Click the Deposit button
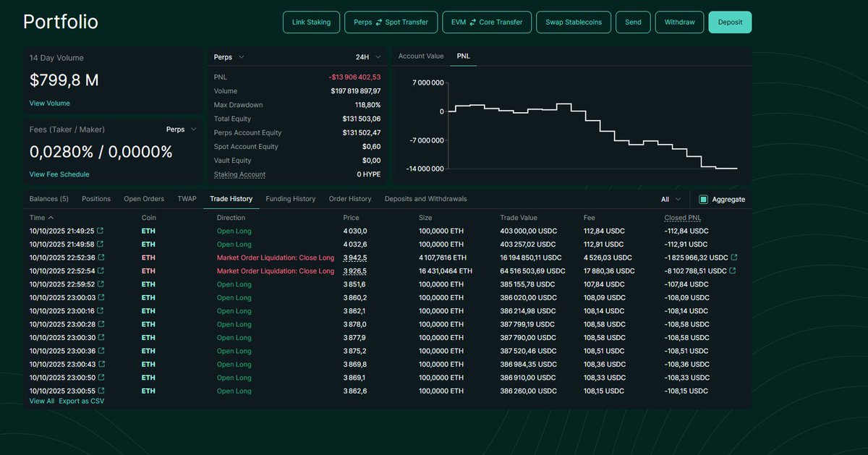The image size is (868, 455). pos(730,22)
